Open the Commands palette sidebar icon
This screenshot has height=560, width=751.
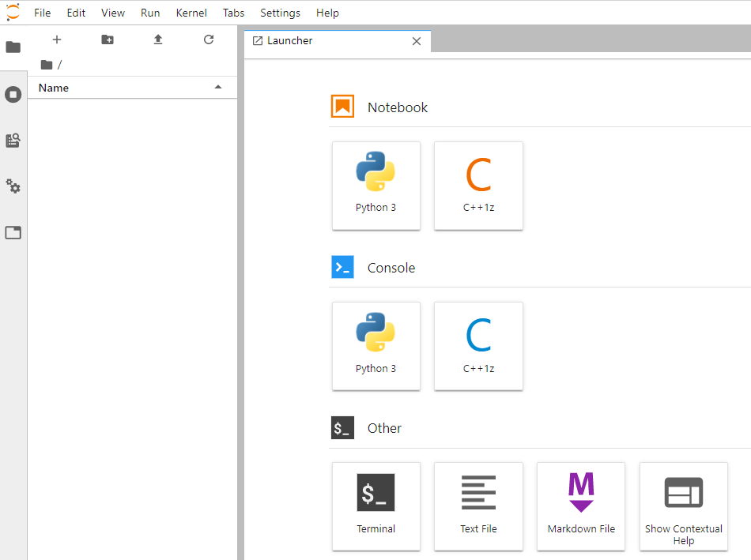(x=13, y=141)
